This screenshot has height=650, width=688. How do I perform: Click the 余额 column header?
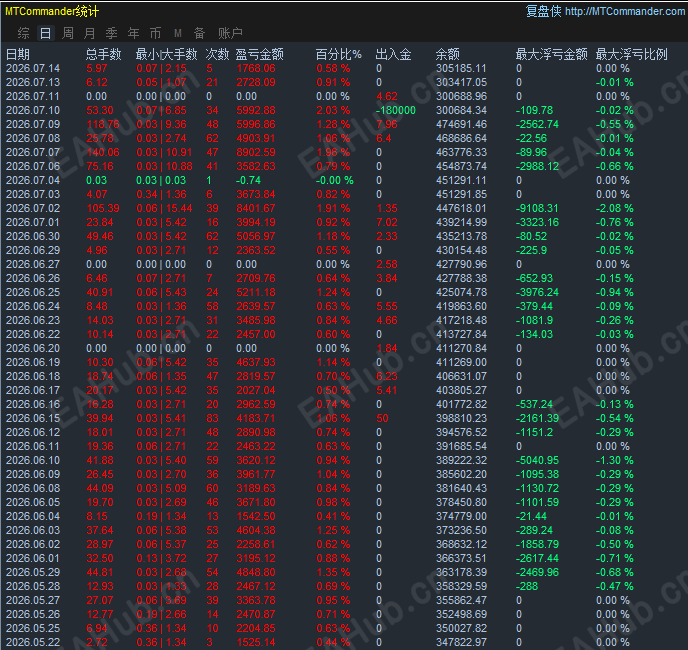[448, 54]
